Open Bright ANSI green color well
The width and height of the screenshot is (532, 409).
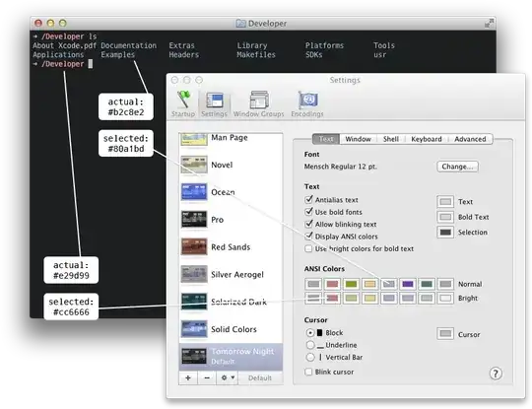coord(351,298)
